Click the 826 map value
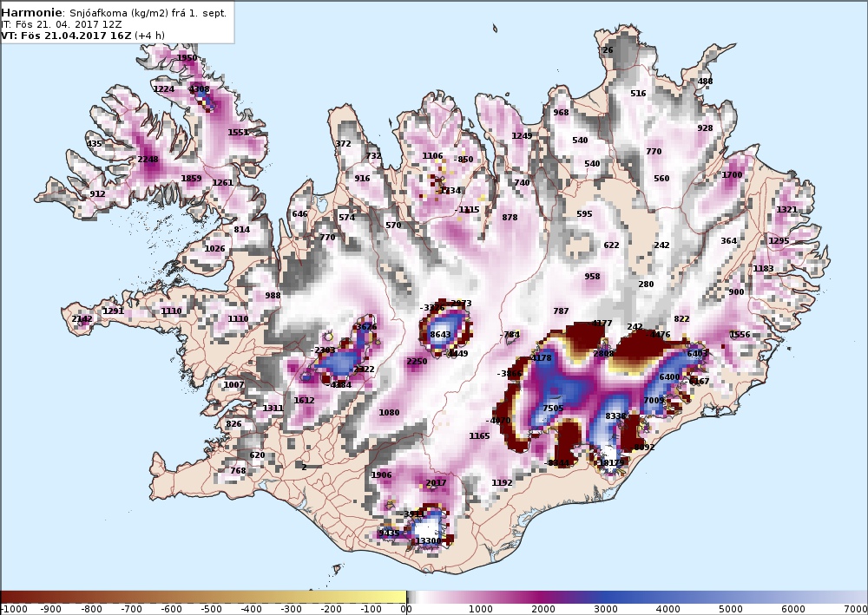 (233, 424)
